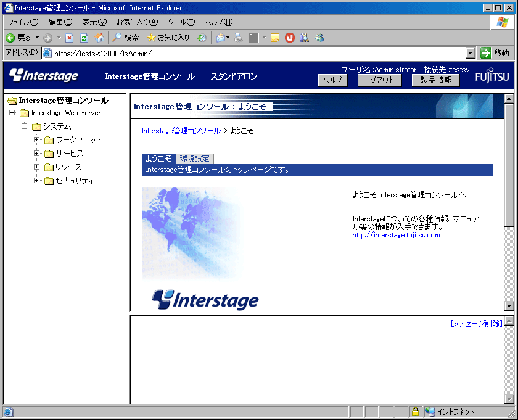This screenshot has width=518, height=420.
Task: Click the 製品情報 button
Action: (436, 80)
